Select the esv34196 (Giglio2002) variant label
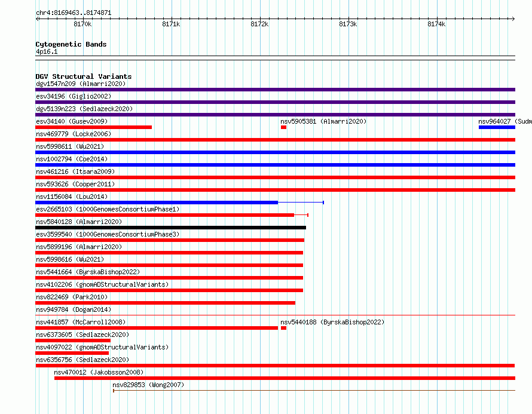 74,96
